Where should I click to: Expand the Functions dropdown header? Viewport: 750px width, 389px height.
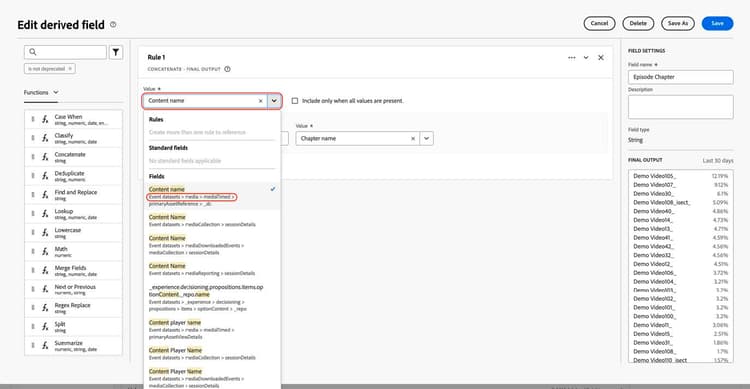pyautogui.click(x=41, y=92)
